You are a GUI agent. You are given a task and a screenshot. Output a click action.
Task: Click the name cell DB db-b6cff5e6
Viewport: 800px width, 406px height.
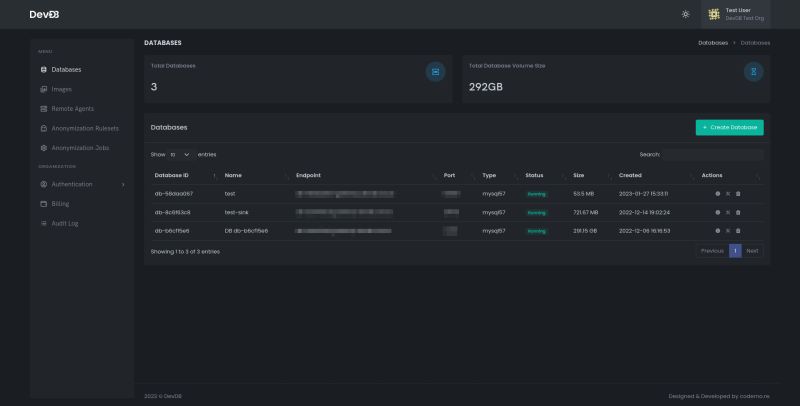pyautogui.click(x=246, y=231)
